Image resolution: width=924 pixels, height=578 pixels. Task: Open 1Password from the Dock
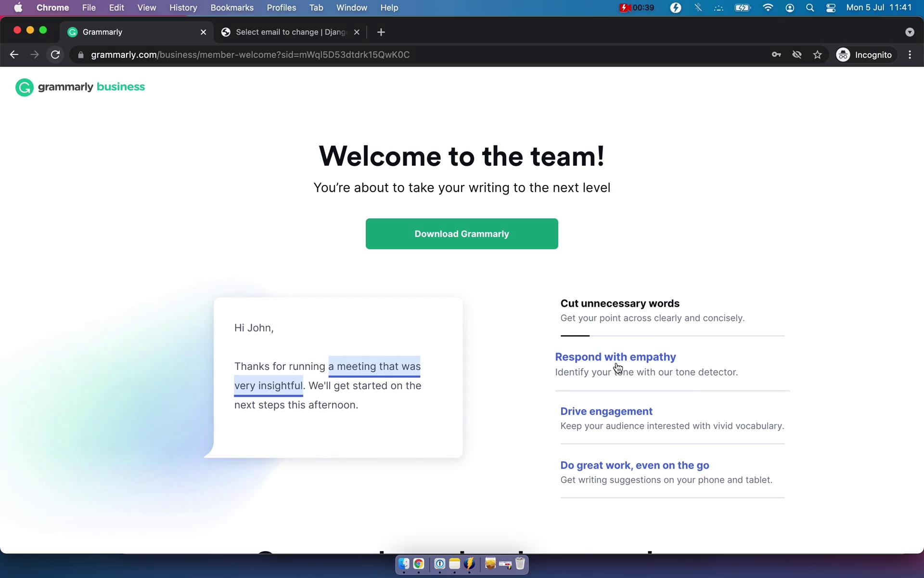[x=439, y=564]
